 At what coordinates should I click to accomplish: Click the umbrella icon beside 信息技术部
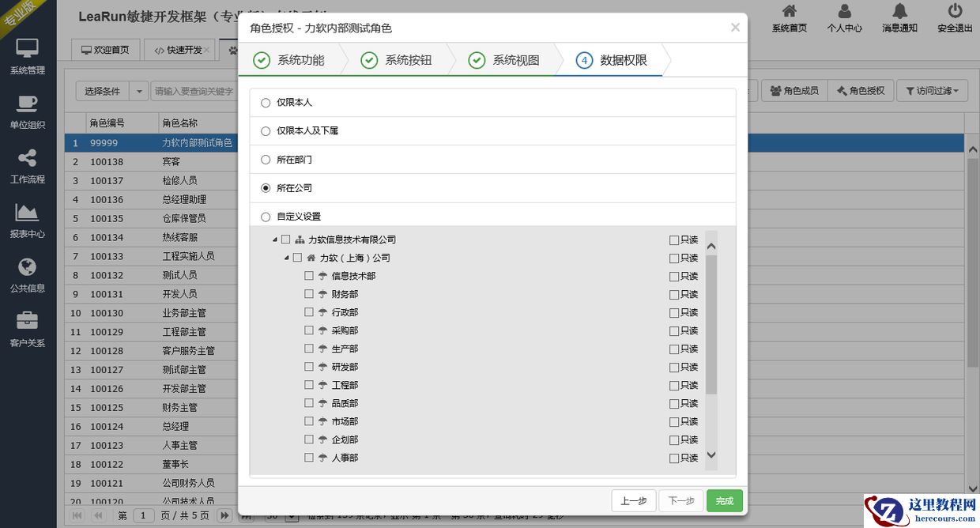pos(322,276)
